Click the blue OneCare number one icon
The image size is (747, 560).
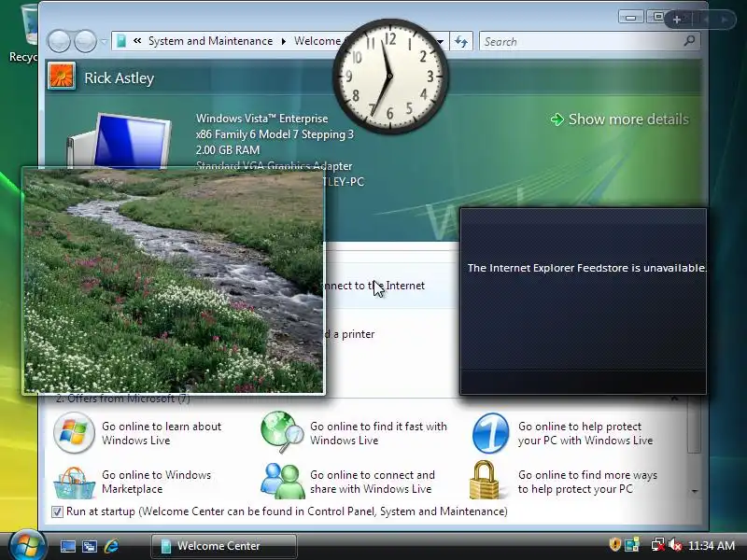491,433
